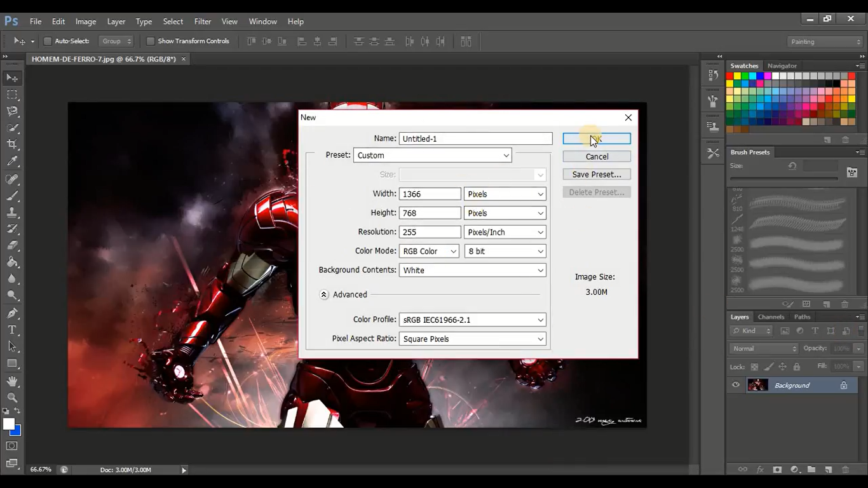The image size is (868, 488).
Task: Enable the Show Transform Controls checkbox
Action: (151, 41)
